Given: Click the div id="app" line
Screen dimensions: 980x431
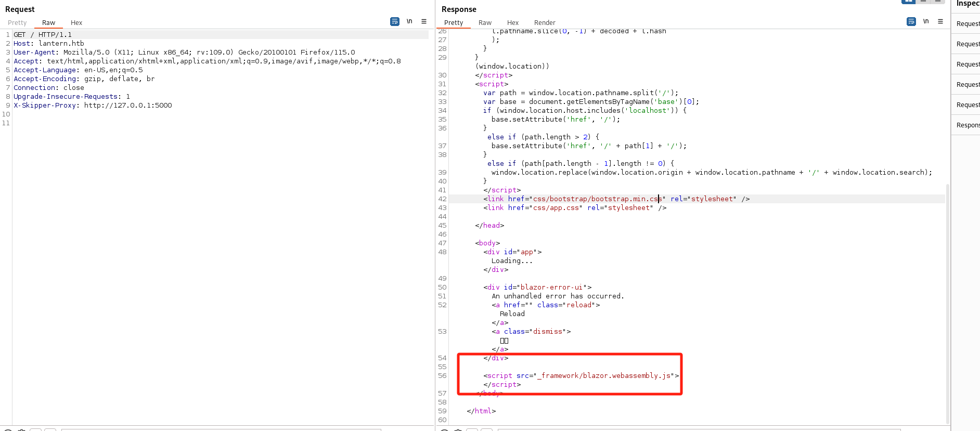Looking at the screenshot, I should 512,252.
